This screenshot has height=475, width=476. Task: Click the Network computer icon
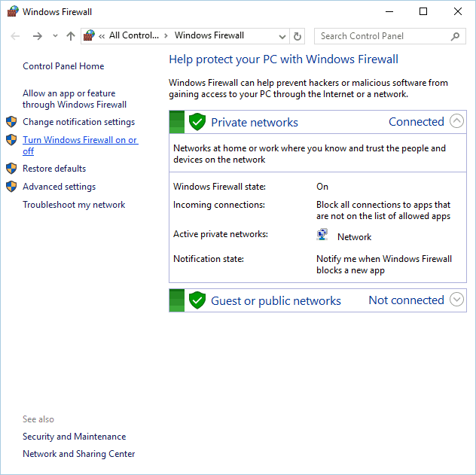tap(322, 234)
